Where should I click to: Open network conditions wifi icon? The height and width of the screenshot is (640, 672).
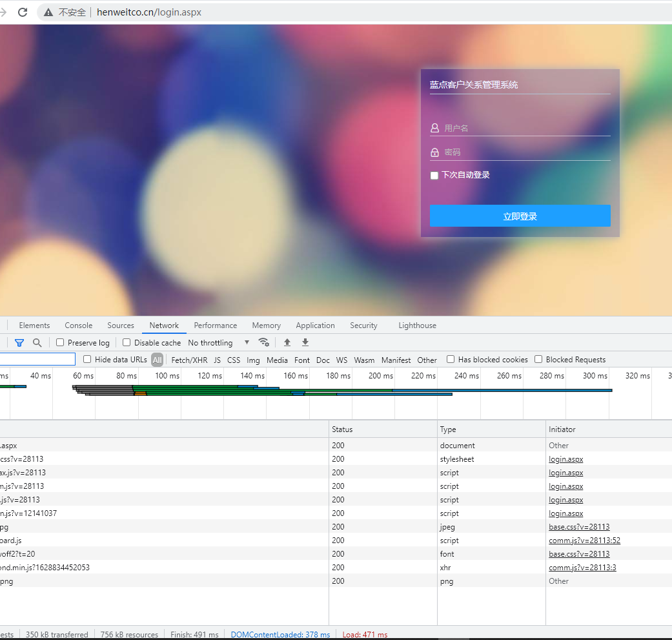coord(263,342)
